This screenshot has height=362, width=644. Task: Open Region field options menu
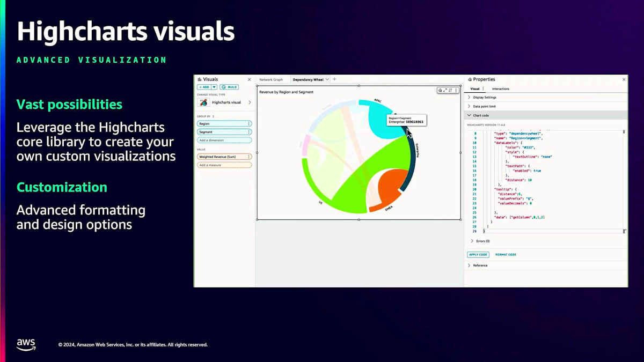click(249, 123)
